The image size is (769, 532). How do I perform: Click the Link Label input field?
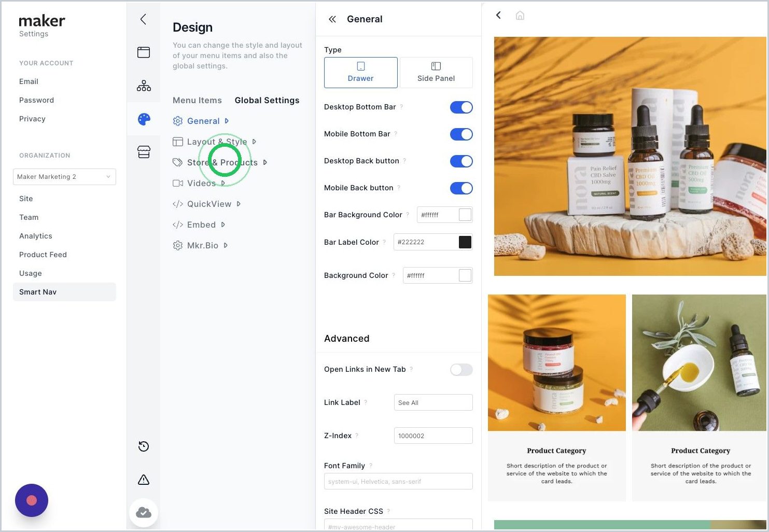[x=434, y=402]
